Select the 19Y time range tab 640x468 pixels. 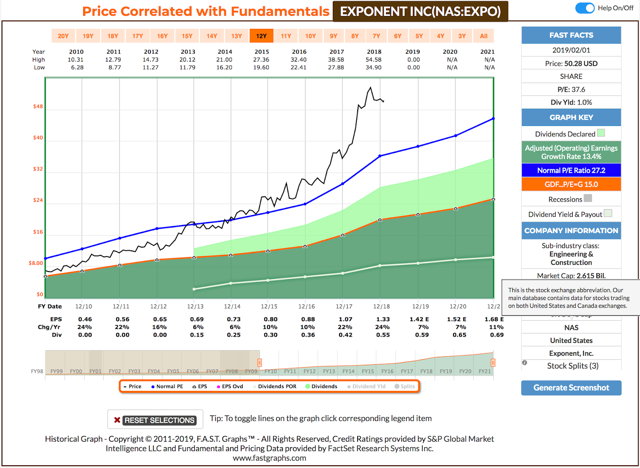pos(88,36)
